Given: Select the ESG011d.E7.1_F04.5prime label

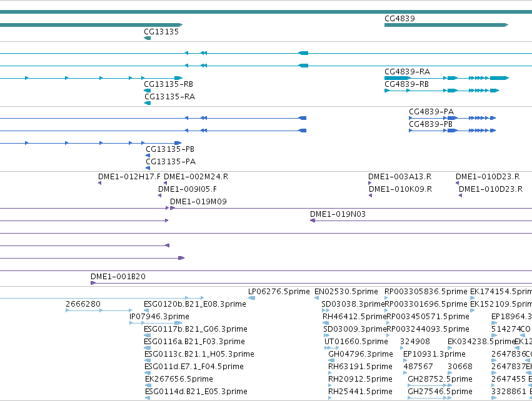Looking at the screenshot, I should (194, 367).
